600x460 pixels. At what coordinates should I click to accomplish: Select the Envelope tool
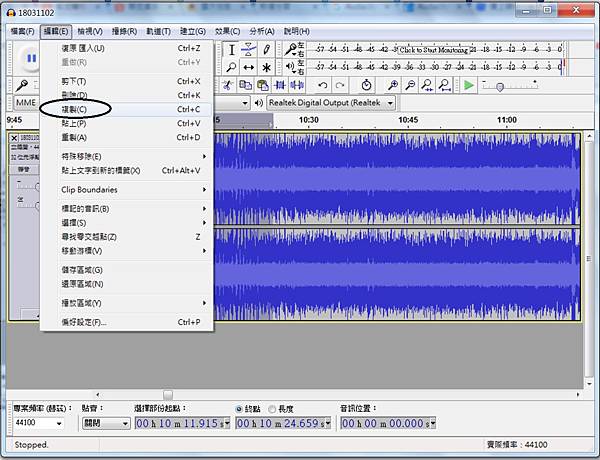coord(249,49)
